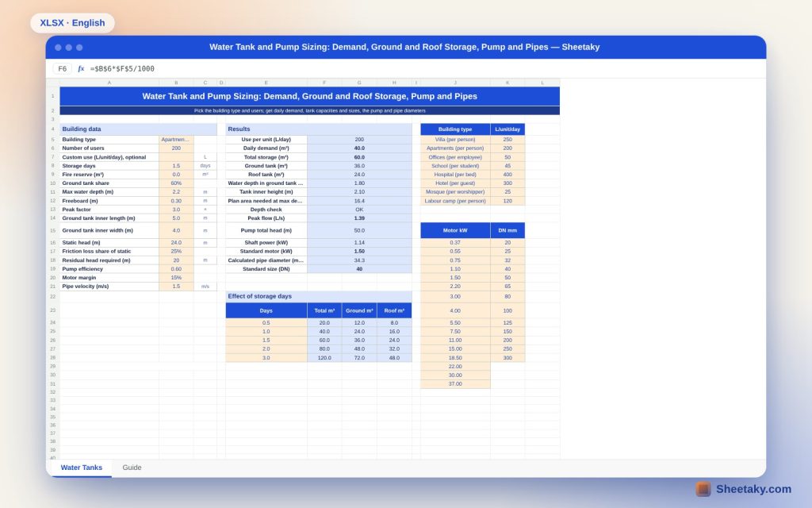Click the spreadsheet title banner cell

click(310, 96)
